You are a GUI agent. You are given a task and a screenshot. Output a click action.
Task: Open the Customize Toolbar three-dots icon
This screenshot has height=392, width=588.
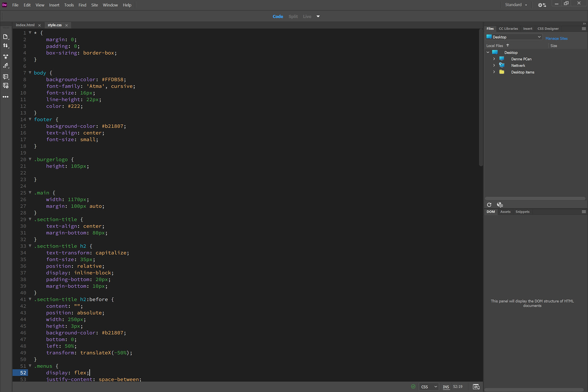click(x=6, y=97)
